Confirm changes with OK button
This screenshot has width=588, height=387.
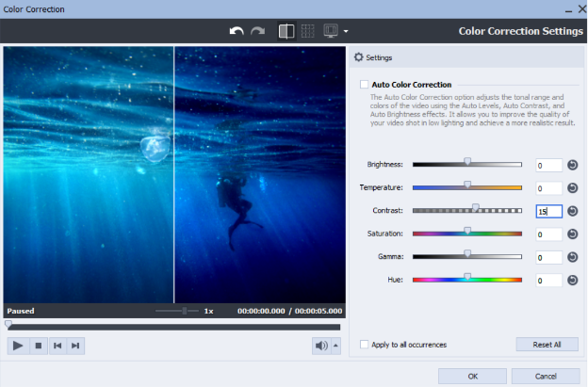(472, 376)
